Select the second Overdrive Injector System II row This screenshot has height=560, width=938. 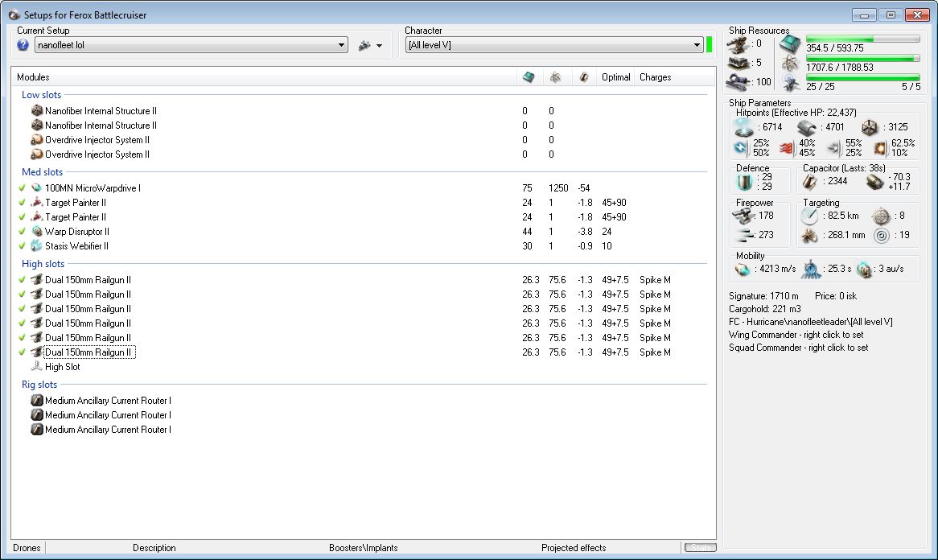tap(97, 154)
